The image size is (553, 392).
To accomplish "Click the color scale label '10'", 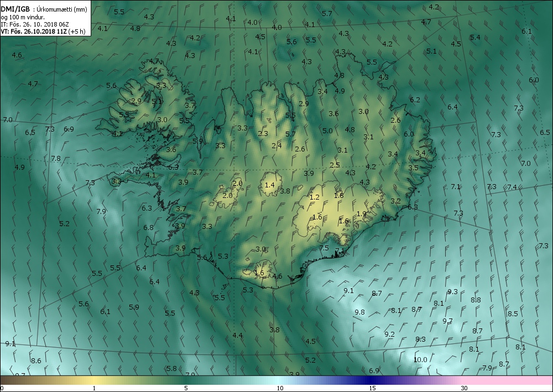I will click(x=280, y=389).
